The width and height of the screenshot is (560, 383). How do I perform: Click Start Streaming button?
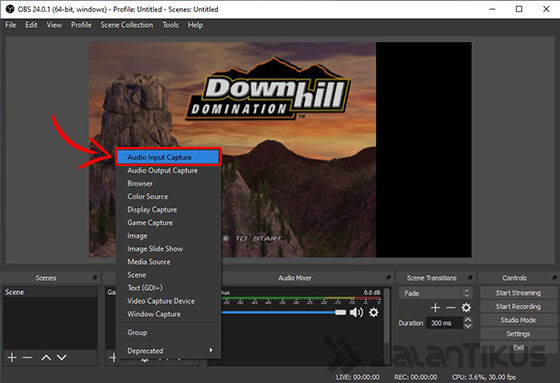(x=518, y=293)
